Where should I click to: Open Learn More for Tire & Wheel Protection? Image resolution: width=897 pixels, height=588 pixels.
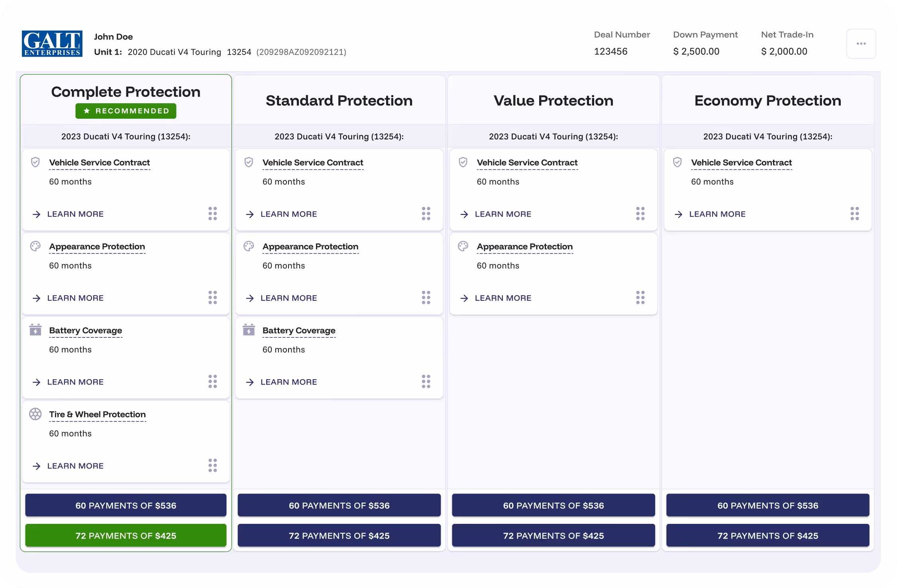[x=75, y=466]
